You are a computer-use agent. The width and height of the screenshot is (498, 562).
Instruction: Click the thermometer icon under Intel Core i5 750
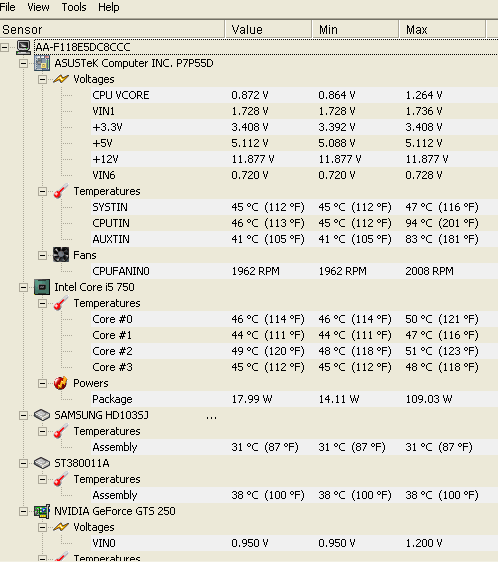click(61, 303)
